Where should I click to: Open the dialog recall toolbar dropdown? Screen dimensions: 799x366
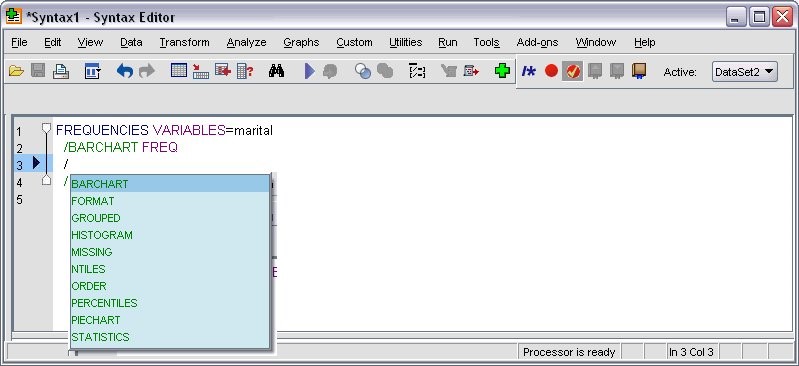[x=93, y=71]
